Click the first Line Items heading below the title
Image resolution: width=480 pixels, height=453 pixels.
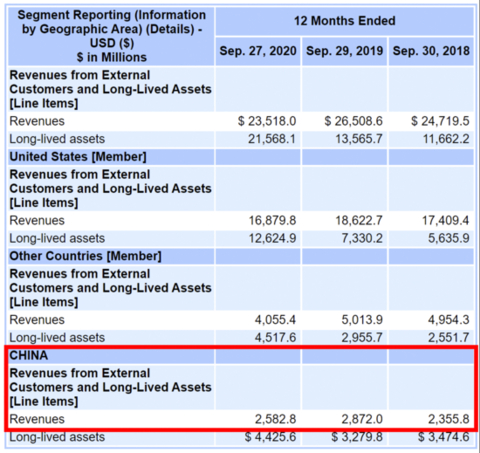(110, 89)
